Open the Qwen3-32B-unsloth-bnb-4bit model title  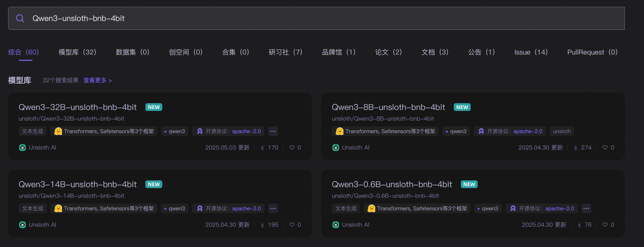[78, 107]
